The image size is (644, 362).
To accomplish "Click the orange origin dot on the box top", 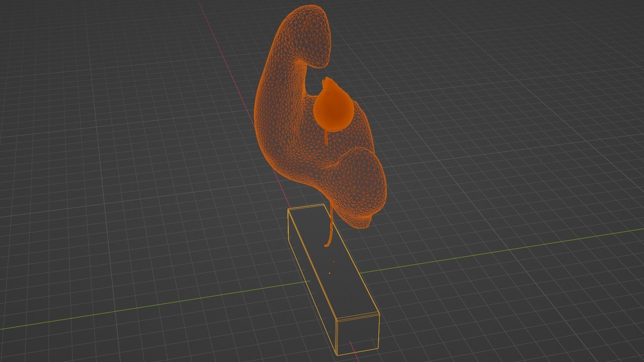I will pos(333,261).
